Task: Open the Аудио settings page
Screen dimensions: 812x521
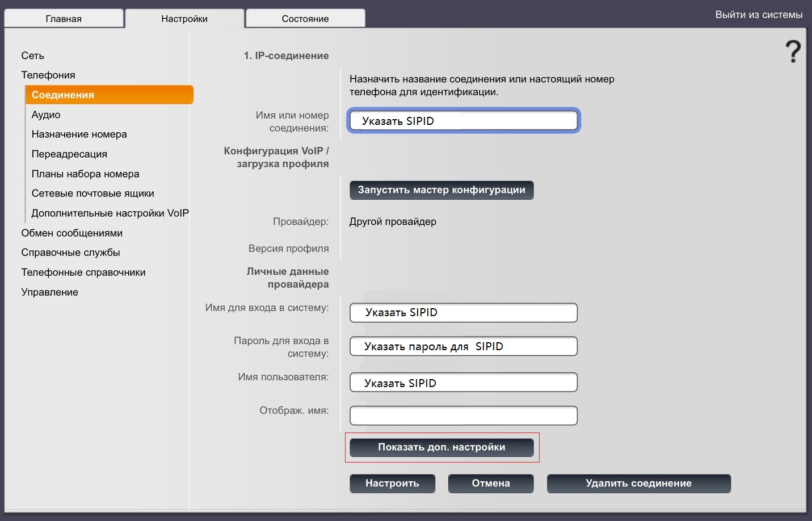Action: pyautogui.click(x=46, y=115)
